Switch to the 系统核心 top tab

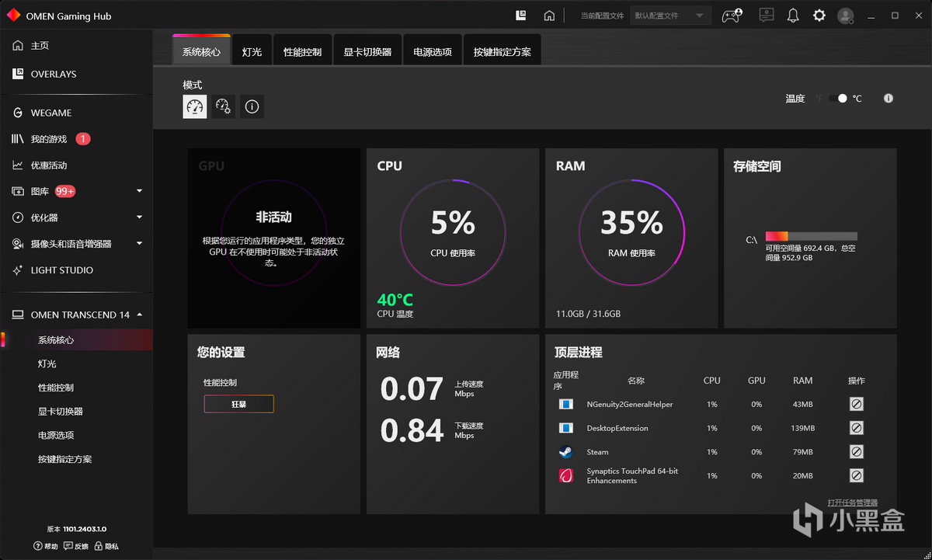[x=201, y=52]
